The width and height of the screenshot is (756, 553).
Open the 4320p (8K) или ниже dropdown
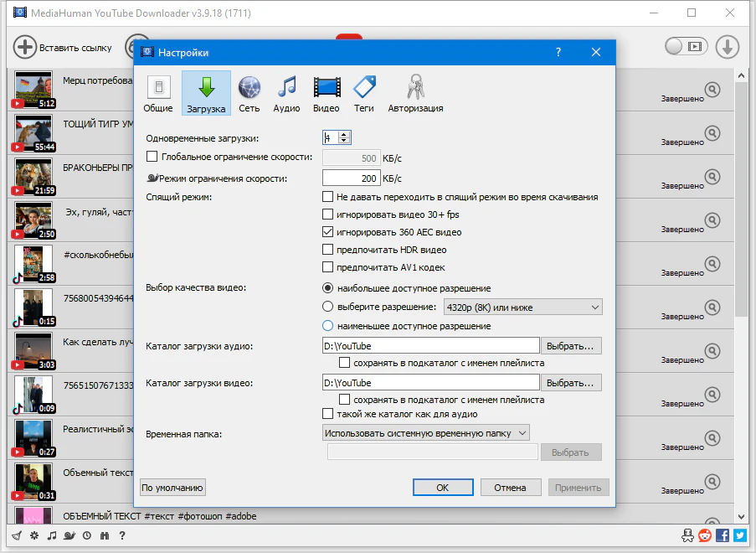pyautogui.click(x=523, y=308)
